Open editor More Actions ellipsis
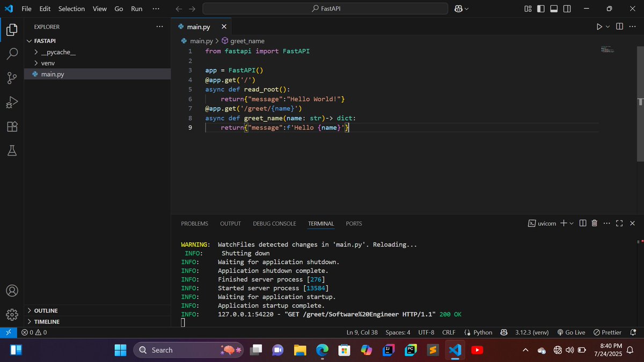This screenshot has width=644, height=362. pos(632,26)
